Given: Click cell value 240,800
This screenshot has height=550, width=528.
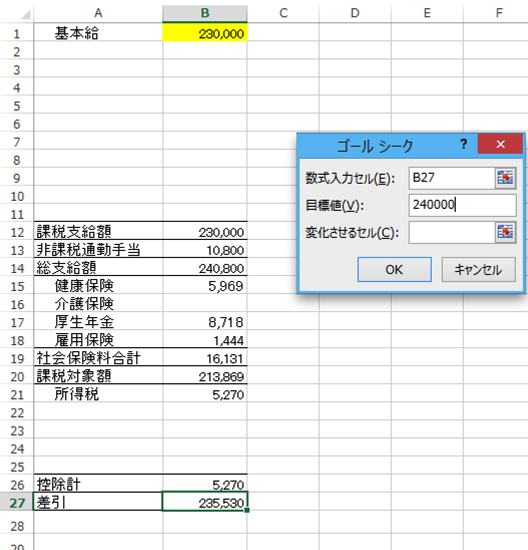Looking at the screenshot, I should coord(205,268).
